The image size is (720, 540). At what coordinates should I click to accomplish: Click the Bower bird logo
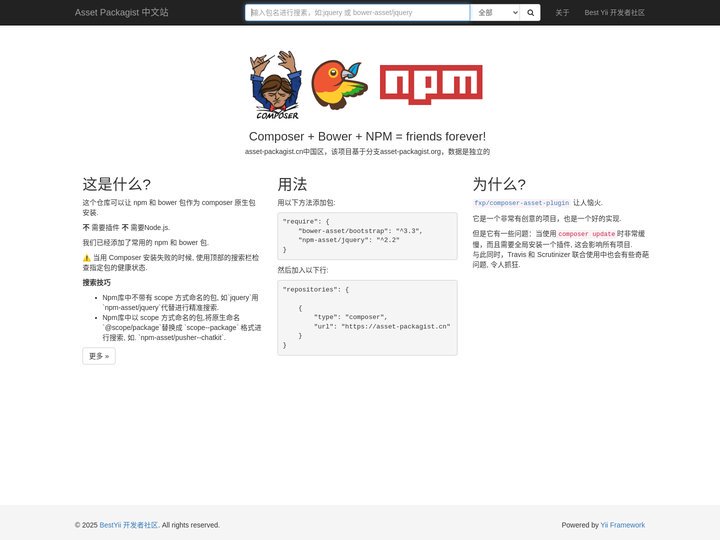[339, 84]
